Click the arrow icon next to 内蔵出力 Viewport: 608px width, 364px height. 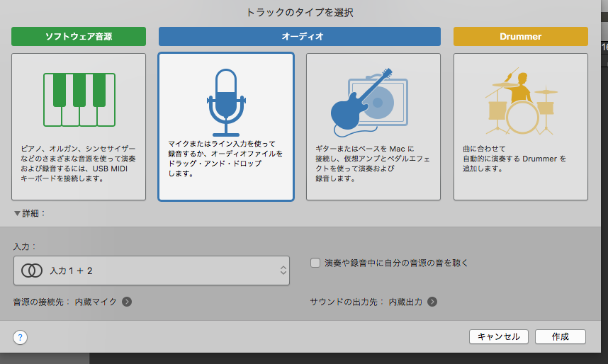[x=432, y=302]
